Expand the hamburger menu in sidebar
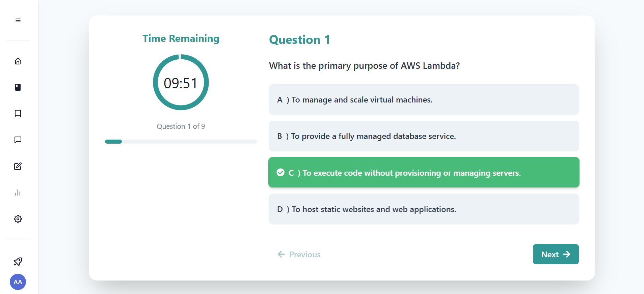The width and height of the screenshot is (644, 294). point(18,21)
